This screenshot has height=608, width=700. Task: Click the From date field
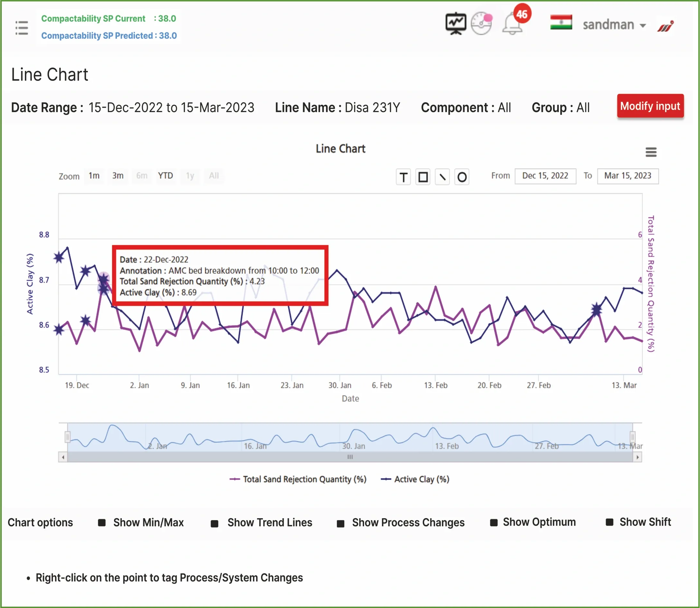coord(545,176)
